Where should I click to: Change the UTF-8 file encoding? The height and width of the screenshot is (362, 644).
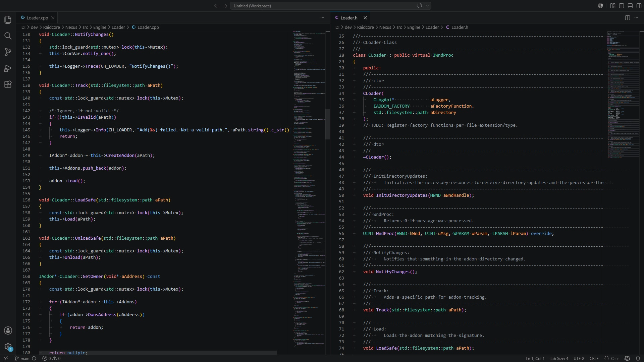pyautogui.click(x=579, y=358)
